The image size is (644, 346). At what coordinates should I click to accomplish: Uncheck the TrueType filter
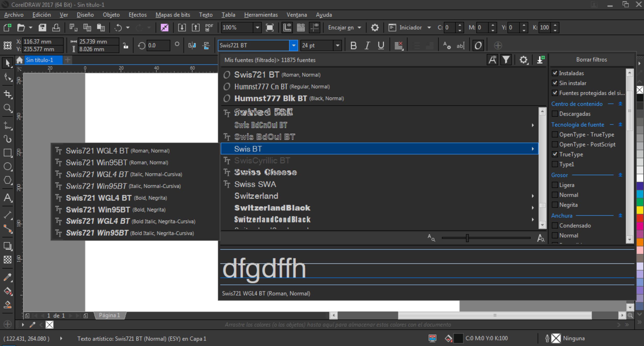[x=555, y=154]
